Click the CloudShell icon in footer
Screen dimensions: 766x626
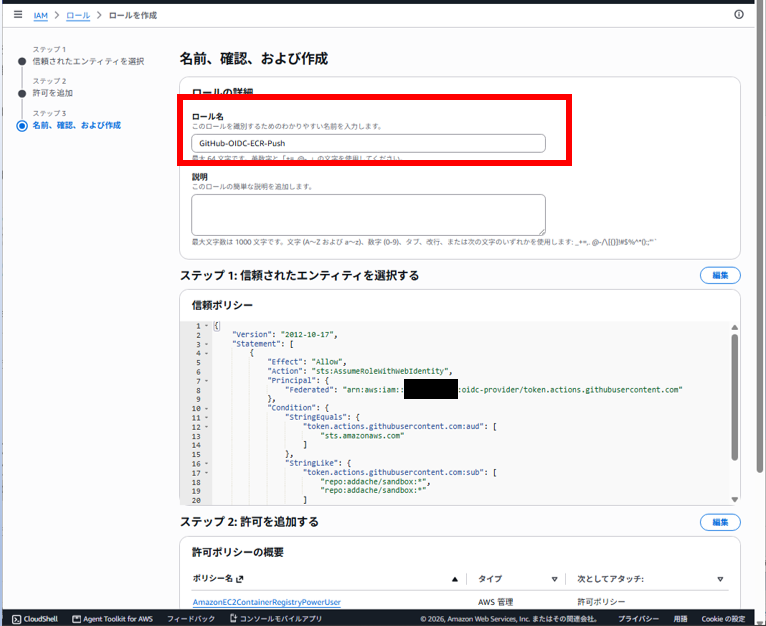point(17,619)
